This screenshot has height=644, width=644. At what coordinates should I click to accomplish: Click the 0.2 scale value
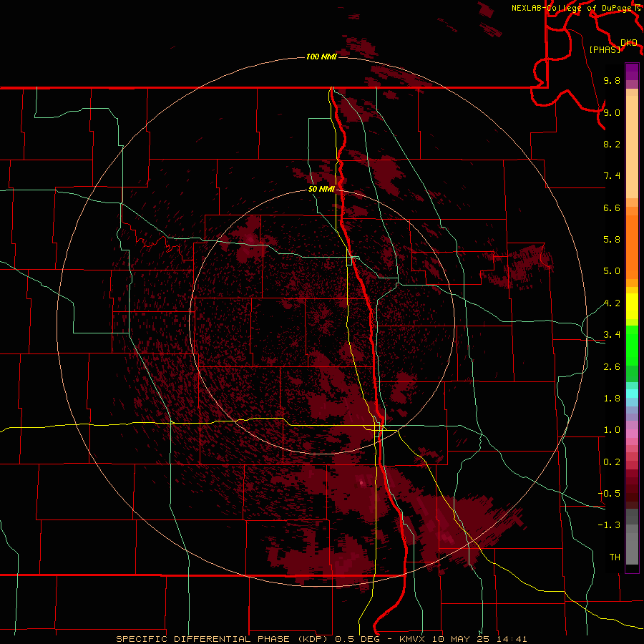(x=612, y=462)
